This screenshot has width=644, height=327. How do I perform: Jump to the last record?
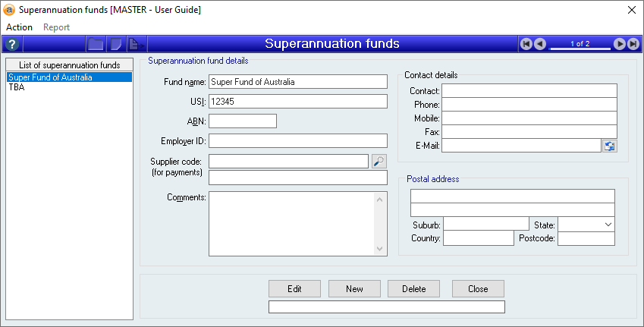633,44
